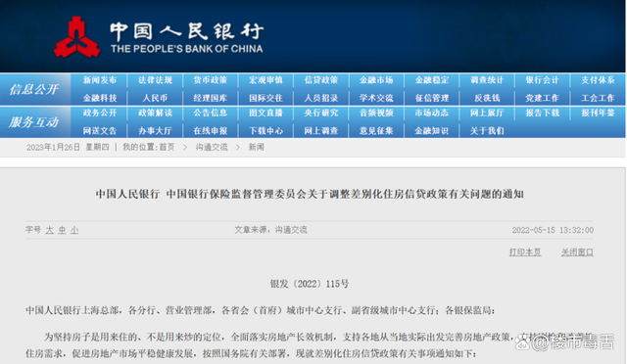Open the 支付体系 menu item
Image resolution: width=627 pixels, height=364 pixels.
pyautogui.click(x=598, y=80)
